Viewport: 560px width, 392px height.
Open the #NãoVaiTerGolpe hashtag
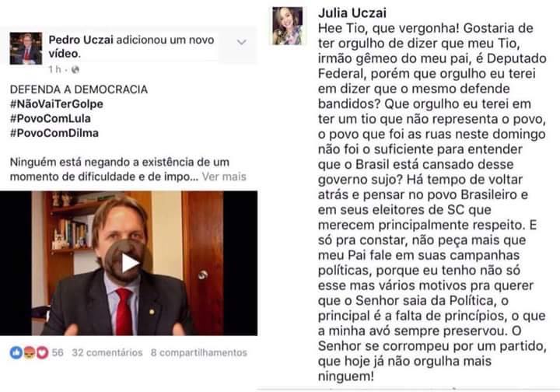57,104
